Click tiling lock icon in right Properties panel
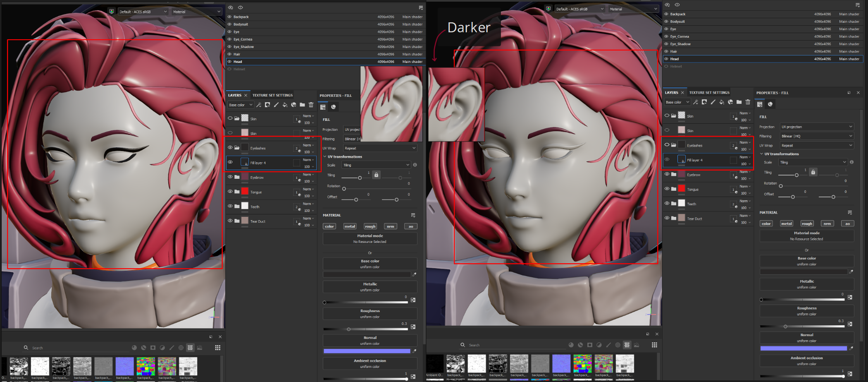The height and width of the screenshot is (382, 868). pyautogui.click(x=813, y=172)
